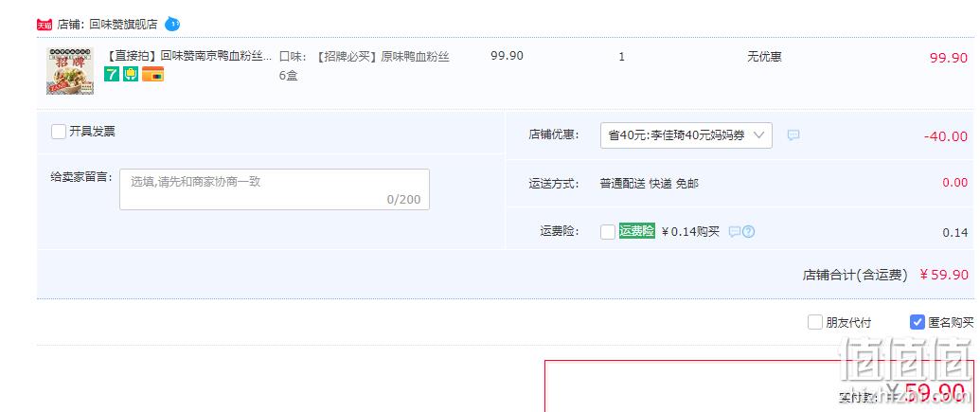980x412 pixels.
Task: Click the green 运费险 label badge
Action: click(637, 231)
